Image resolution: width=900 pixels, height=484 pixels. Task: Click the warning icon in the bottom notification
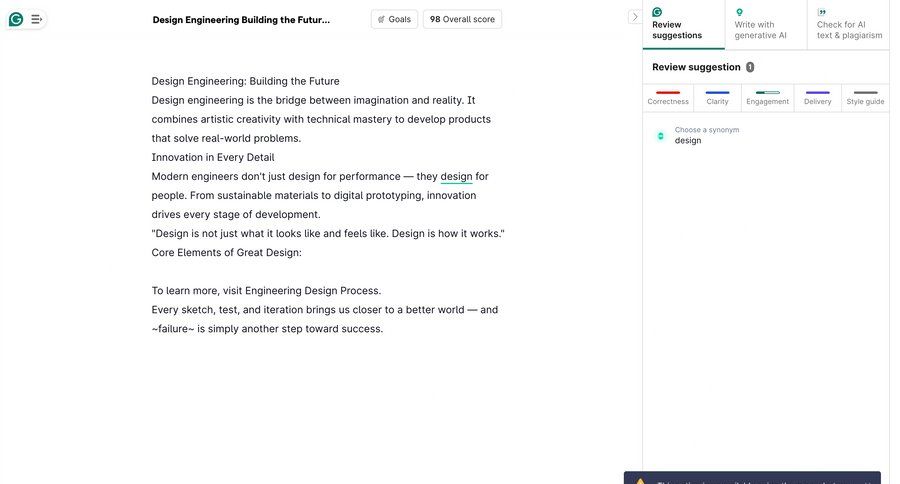click(640, 481)
